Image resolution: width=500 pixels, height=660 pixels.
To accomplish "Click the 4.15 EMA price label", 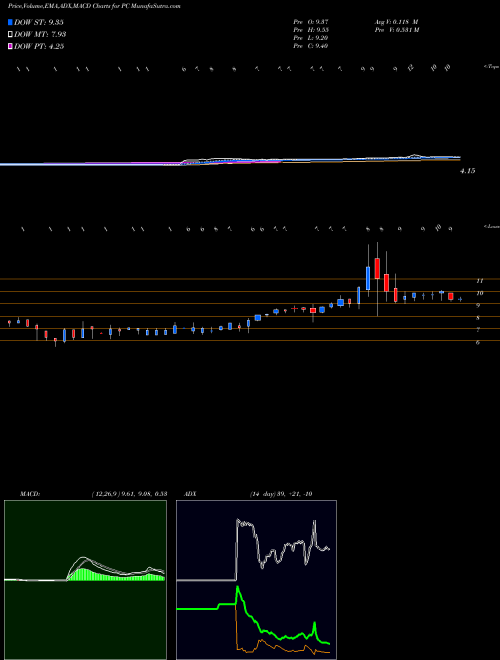I will 468,171.
